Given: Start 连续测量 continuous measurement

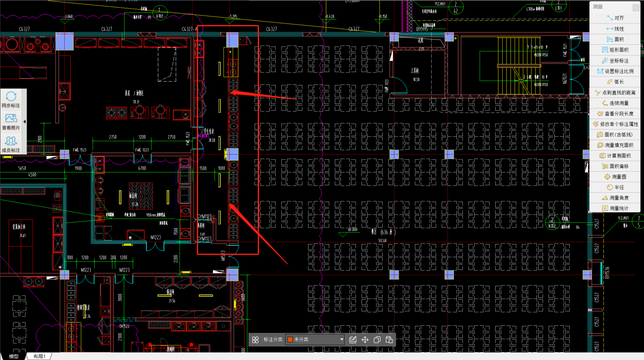Looking at the screenshot, I should (615, 103).
